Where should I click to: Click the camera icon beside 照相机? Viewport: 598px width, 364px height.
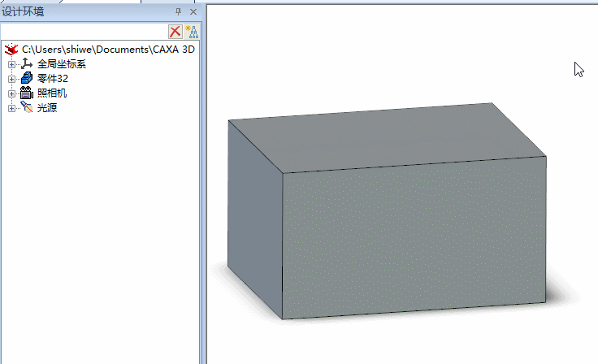[x=26, y=93]
